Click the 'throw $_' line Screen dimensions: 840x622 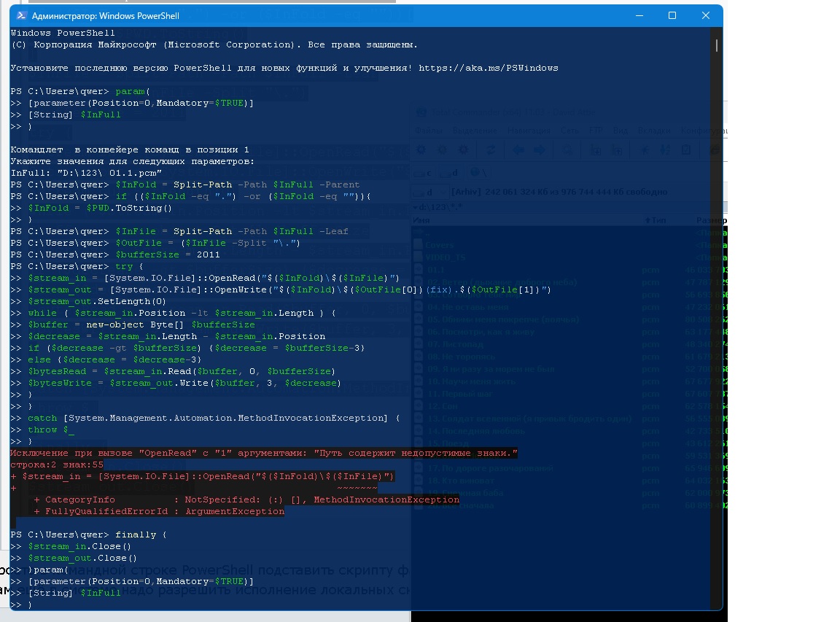[x=51, y=429]
